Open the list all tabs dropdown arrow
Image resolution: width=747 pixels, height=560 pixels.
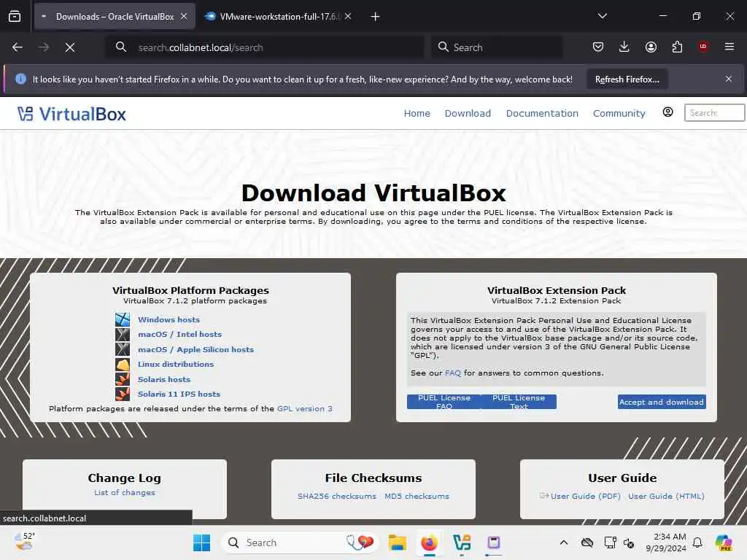[x=602, y=16]
